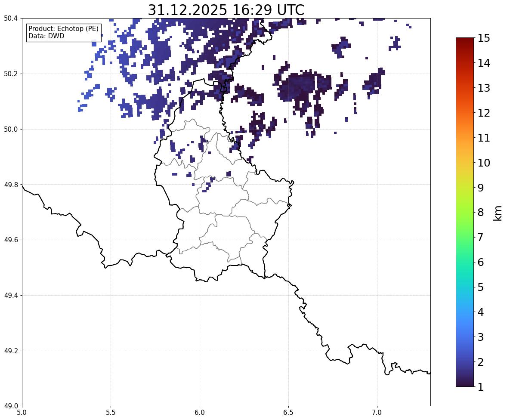Click longitude axis label 6.5

(288, 413)
